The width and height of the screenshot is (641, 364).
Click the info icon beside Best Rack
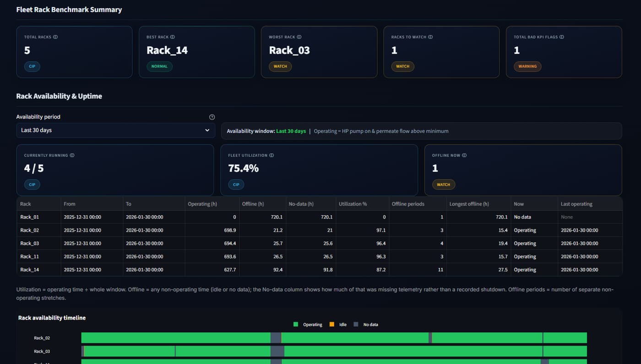[x=173, y=37]
